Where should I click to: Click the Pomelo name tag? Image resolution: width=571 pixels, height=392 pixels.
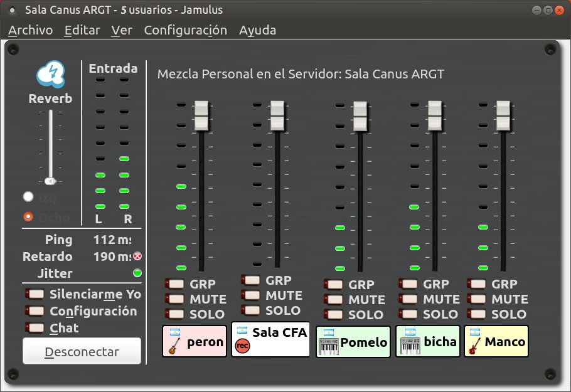click(x=353, y=342)
